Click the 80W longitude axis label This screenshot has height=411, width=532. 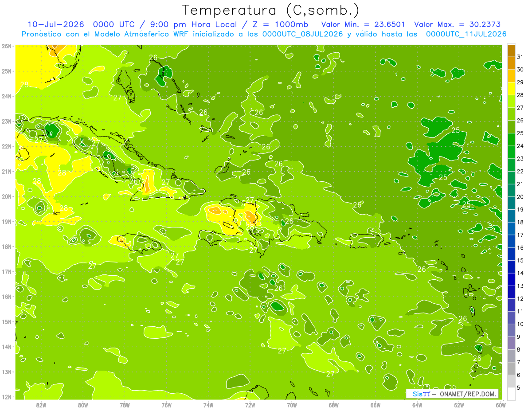(x=83, y=405)
